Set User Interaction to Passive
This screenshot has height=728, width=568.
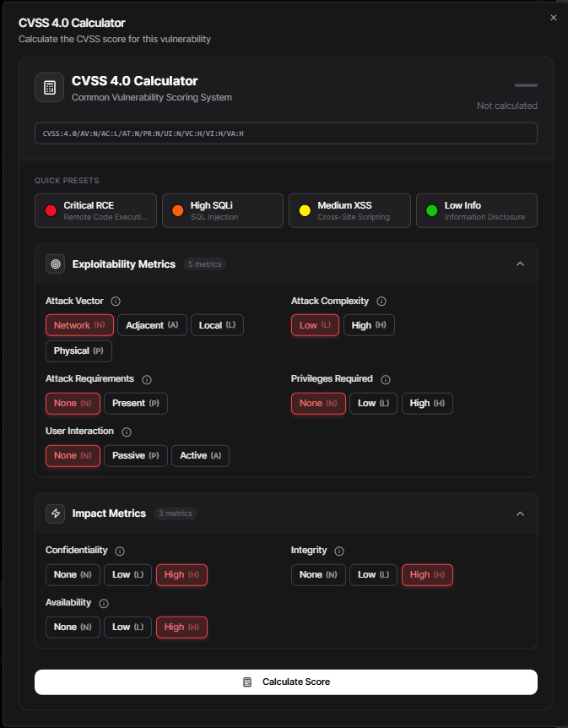[136, 455]
